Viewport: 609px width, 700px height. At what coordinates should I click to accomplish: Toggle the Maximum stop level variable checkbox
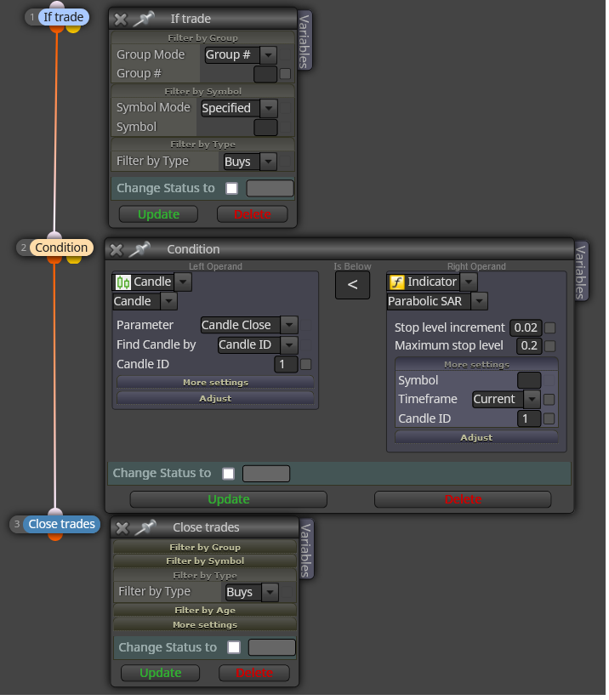point(552,347)
